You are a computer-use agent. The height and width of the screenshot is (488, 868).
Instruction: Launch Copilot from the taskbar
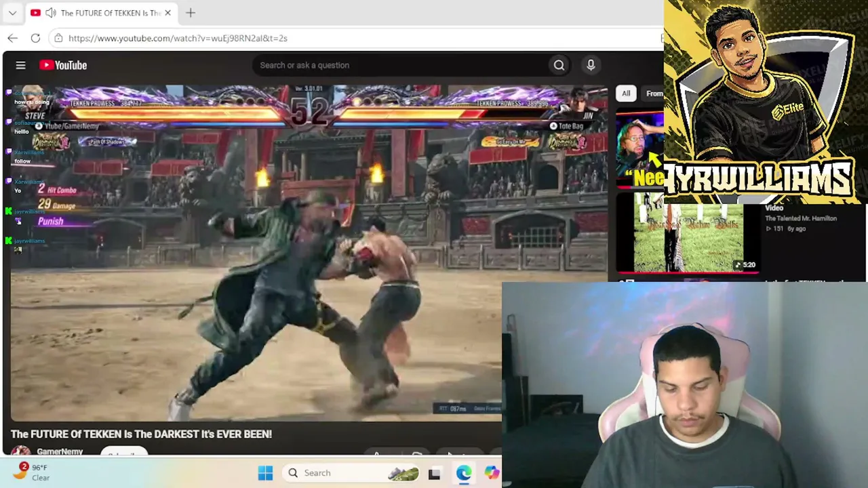[492, 473]
